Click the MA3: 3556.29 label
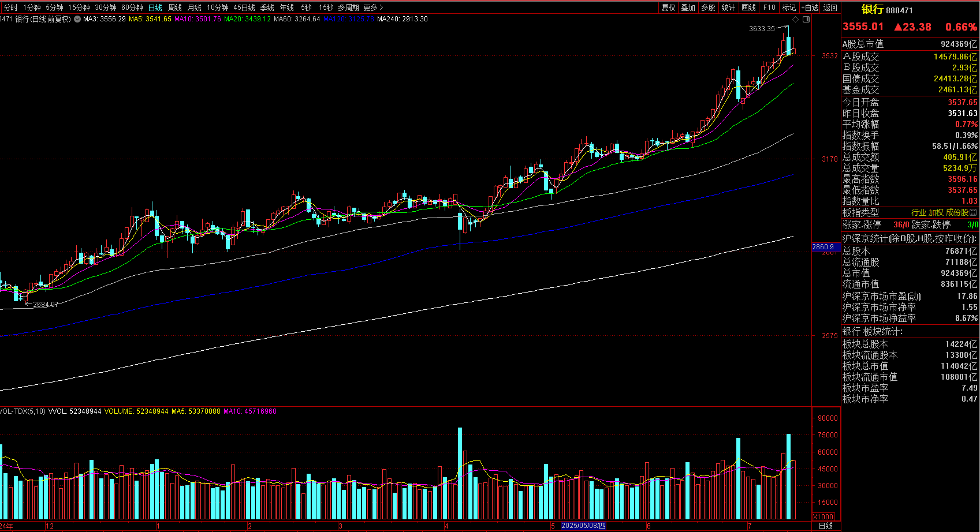 click(x=105, y=19)
